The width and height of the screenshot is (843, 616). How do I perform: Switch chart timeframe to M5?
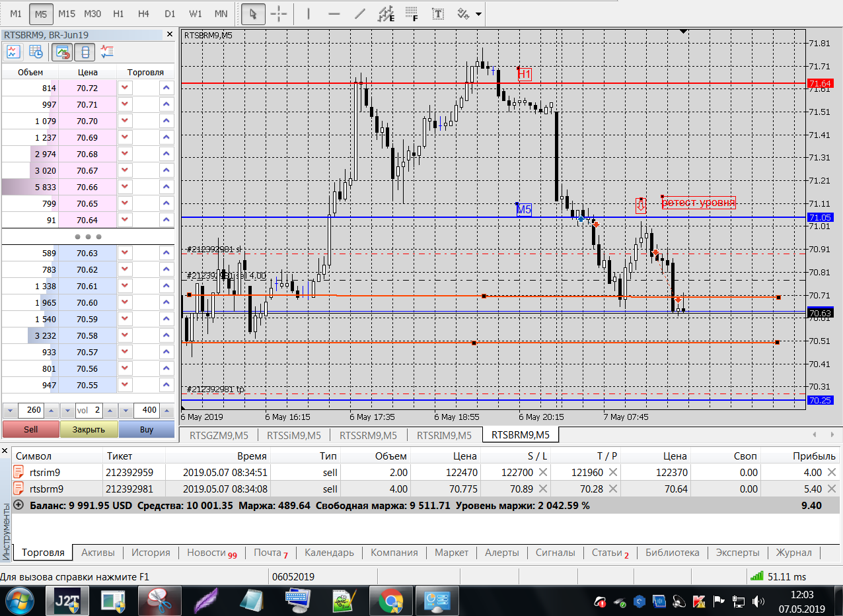[x=42, y=13]
